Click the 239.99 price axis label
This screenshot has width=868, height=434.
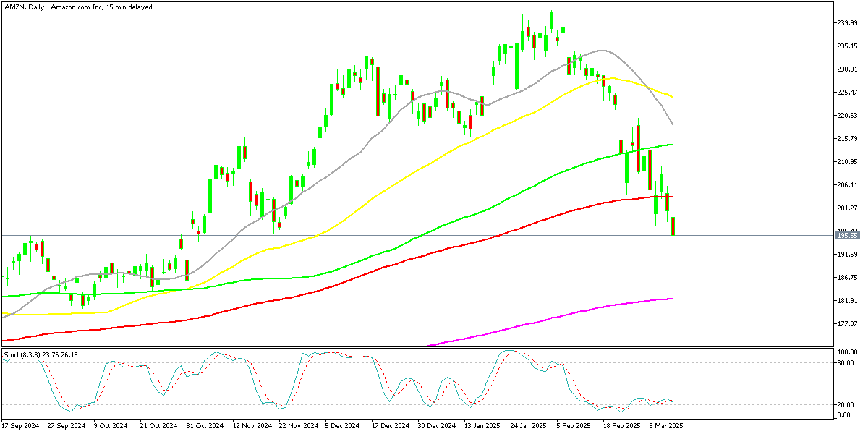pyautogui.click(x=846, y=23)
